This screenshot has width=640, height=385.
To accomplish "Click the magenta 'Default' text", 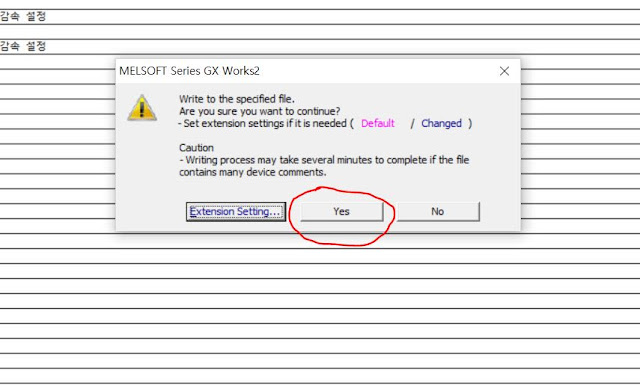I will (378, 123).
